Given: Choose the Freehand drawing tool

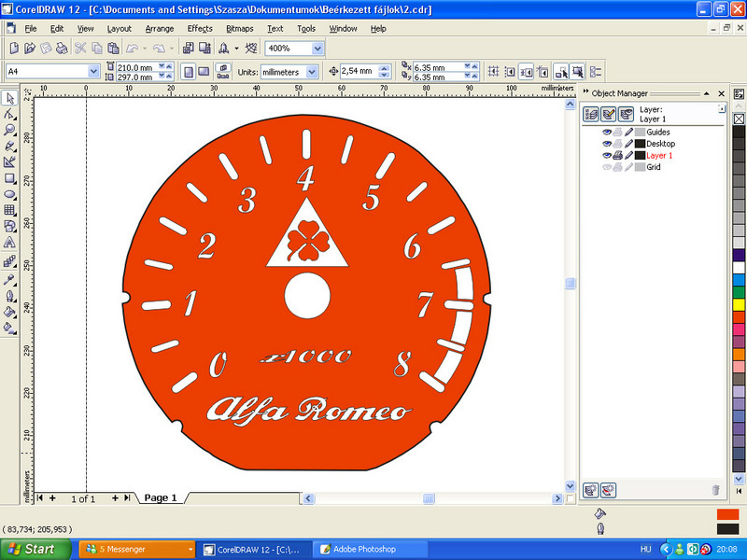Looking at the screenshot, I should (x=9, y=147).
